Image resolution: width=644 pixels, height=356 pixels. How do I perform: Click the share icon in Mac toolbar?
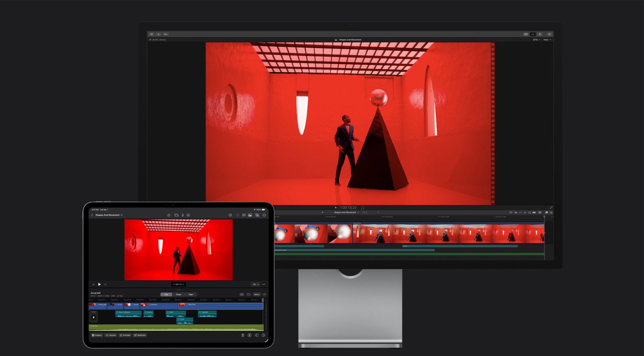[x=549, y=34]
